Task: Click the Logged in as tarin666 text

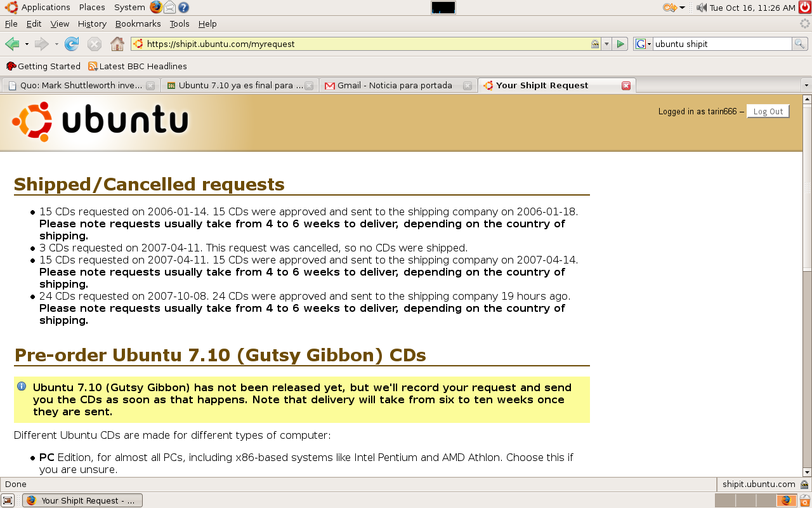Action: coord(698,111)
